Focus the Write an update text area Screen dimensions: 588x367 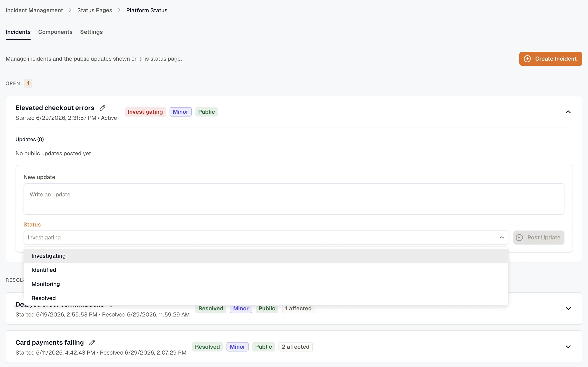click(294, 199)
